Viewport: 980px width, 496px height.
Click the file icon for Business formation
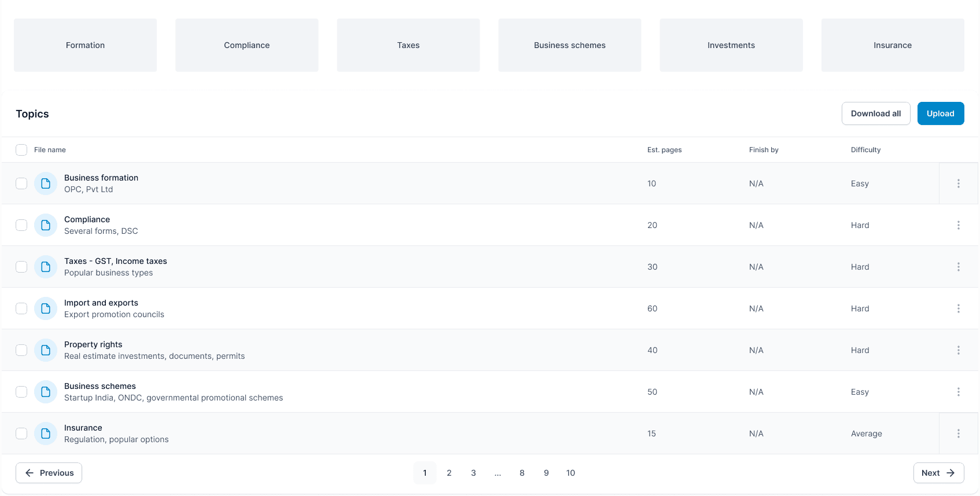tap(46, 183)
